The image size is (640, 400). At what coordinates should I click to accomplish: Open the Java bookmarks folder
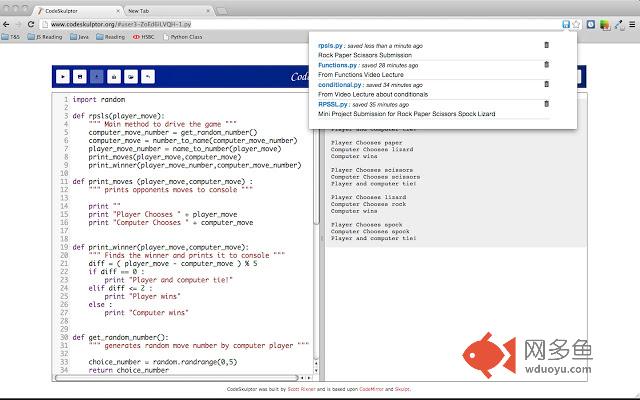pos(79,37)
